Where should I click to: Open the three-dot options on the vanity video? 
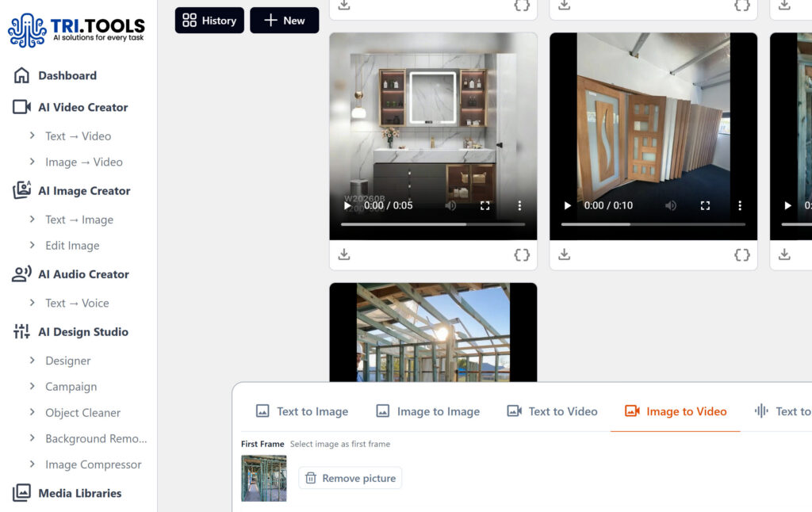(x=519, y=205)
